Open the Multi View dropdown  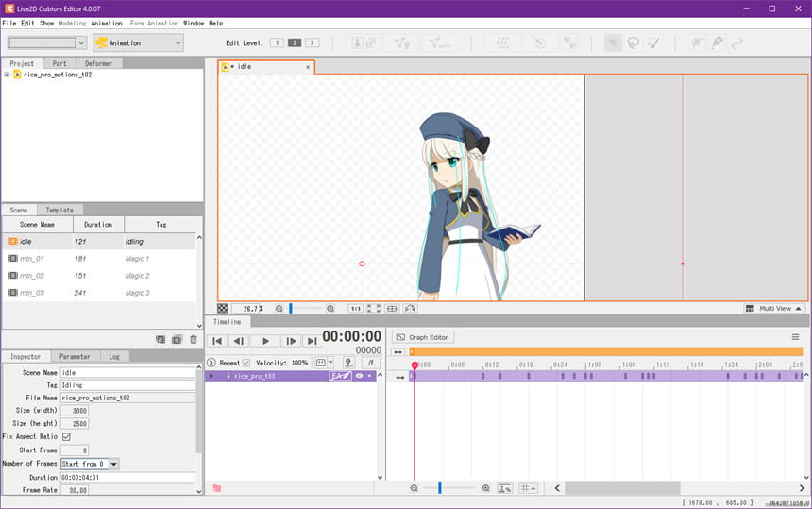tap(775, 308)
